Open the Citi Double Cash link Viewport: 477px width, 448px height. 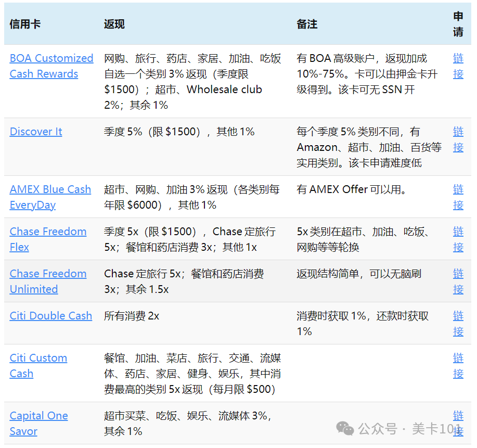coord(51,316)
